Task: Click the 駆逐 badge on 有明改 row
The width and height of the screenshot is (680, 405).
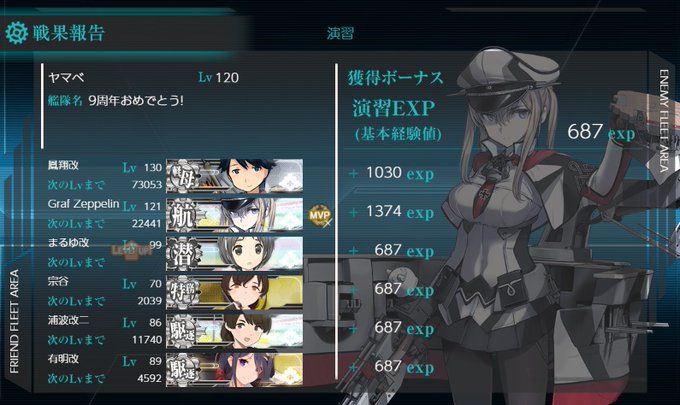Action: (183, 370)
